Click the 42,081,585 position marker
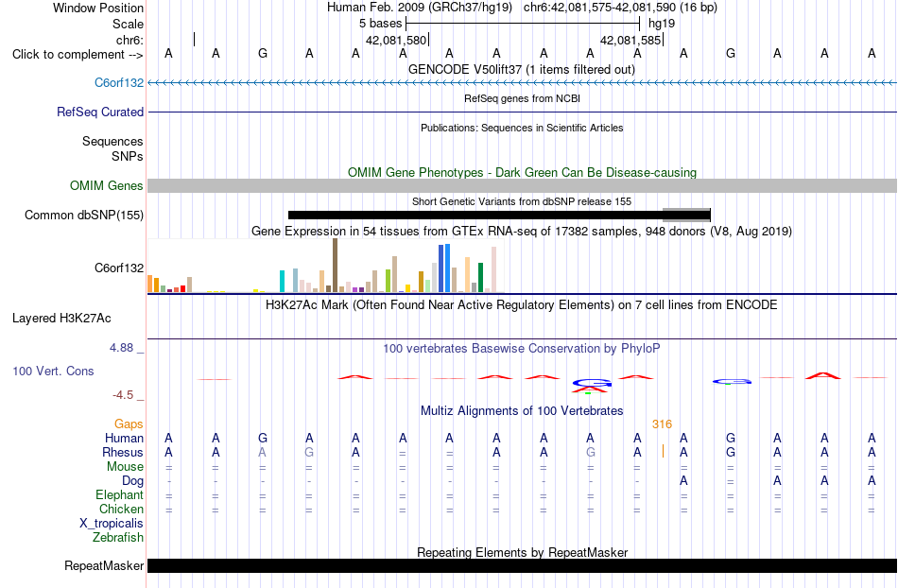 coord(631,40)
